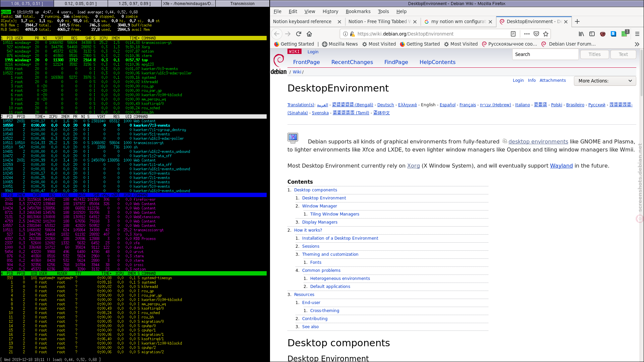Select the Deutsch translation

click(x=385, y=105)
